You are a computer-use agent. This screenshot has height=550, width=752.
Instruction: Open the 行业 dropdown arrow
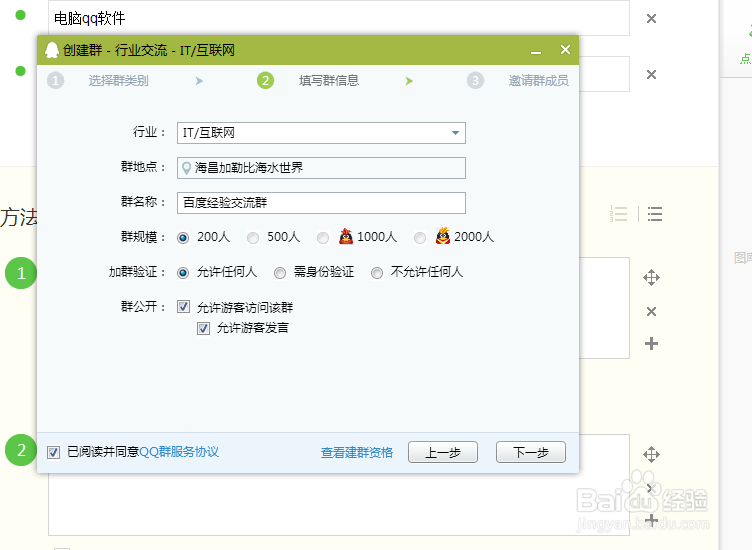point(455,133)
